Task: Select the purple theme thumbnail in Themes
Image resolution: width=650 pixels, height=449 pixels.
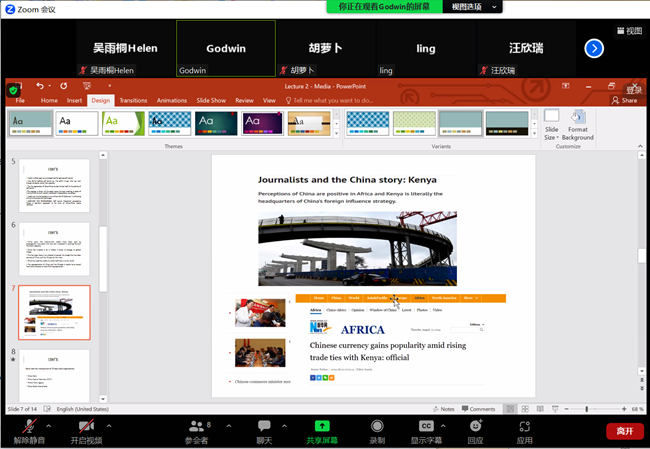Action: 263,123
